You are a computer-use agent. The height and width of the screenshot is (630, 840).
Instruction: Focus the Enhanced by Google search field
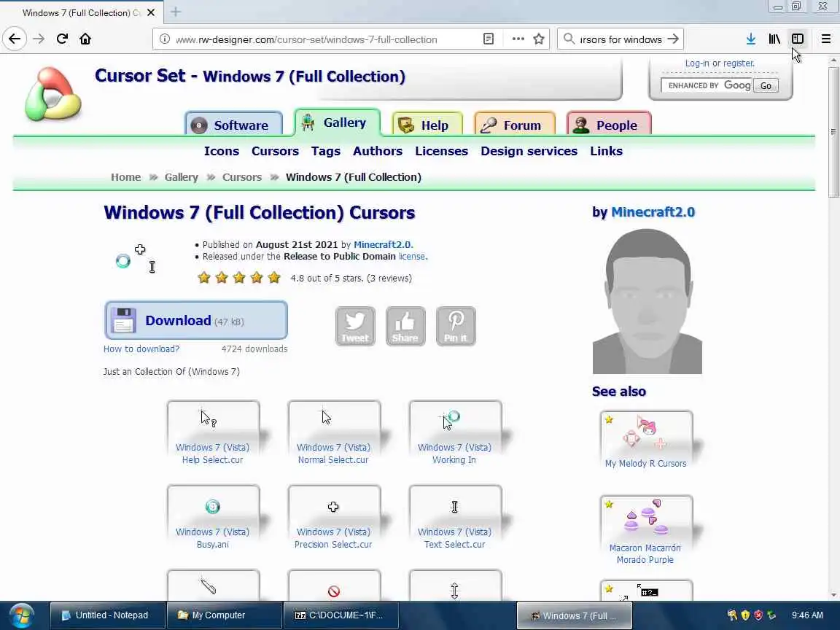(x=707, y=86)
